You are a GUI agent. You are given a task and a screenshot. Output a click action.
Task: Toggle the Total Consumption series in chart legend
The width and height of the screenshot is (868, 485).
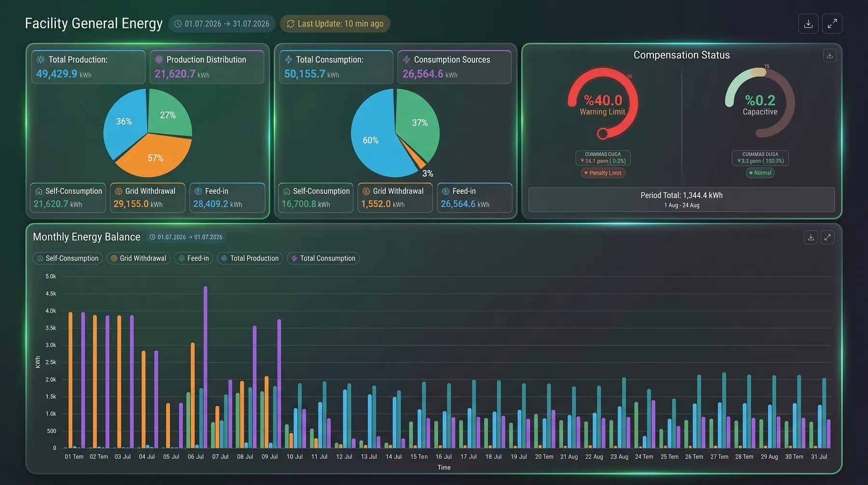(323, 258)
